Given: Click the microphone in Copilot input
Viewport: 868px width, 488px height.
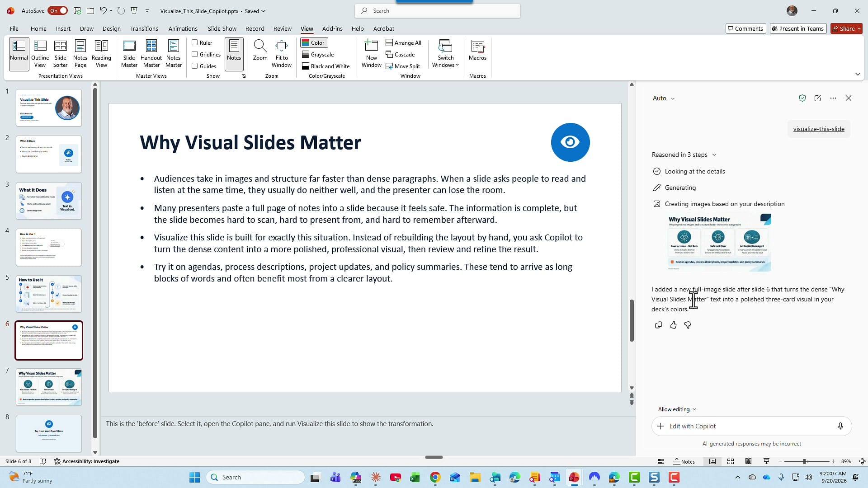Looking at the screenshot, I should [x=840, y=426].
